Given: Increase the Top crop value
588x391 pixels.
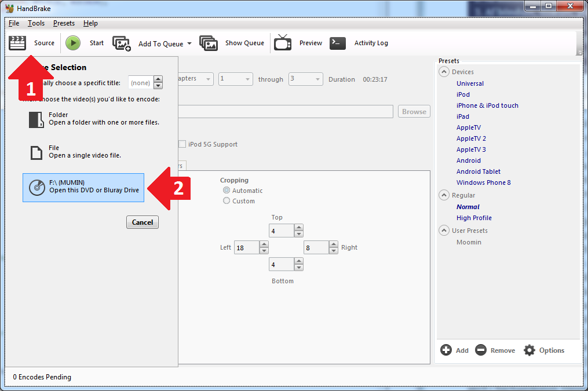Looking at the screenshot, I should click(299, 227).
